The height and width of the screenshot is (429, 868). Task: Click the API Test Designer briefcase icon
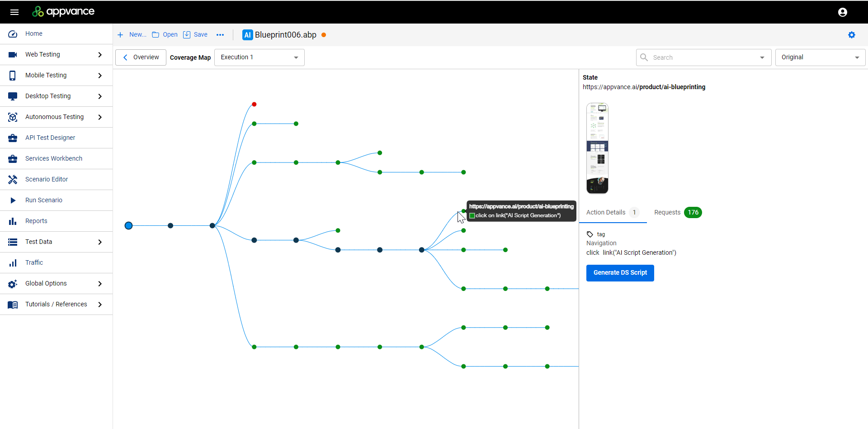tap(13, 138)
